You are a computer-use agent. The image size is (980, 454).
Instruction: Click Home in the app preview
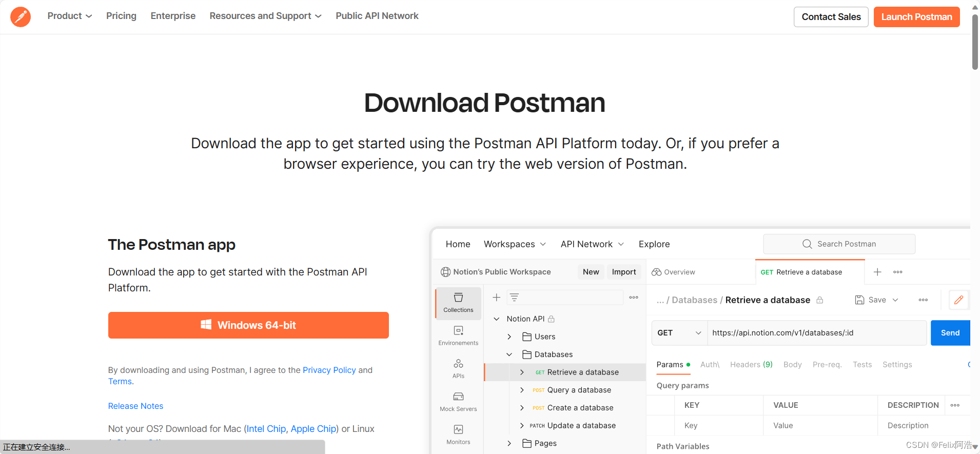click(458, 244)
